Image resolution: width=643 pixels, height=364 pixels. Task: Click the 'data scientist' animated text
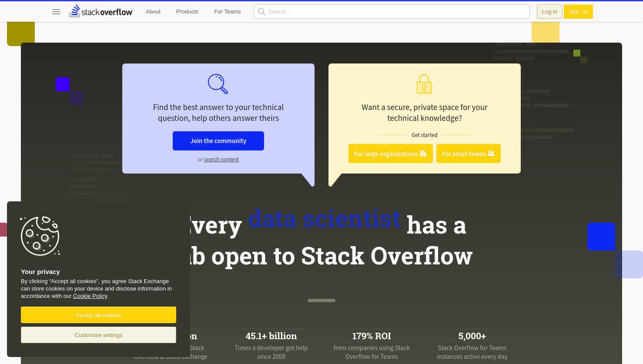(x=324, y=219)
